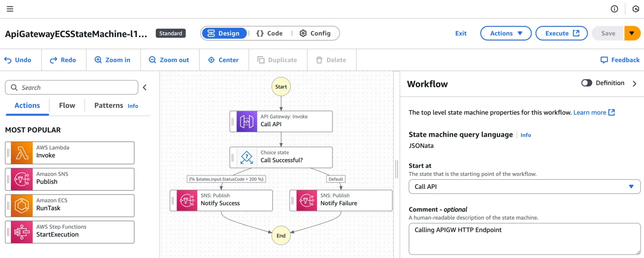
Task: Click the Choice state Call Successful icon
Action: 246,157
